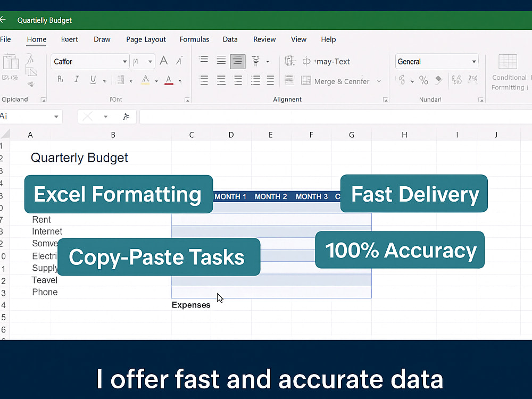Align text right
Screen dimensions: 532x399
tap(238, 80)
